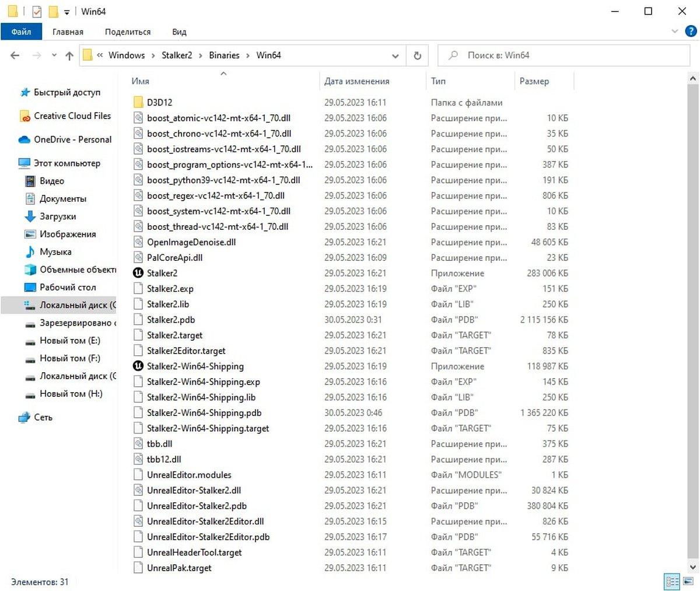Switch to details view icon in status bar
700x591 pixels.
(x=672, y=581)
